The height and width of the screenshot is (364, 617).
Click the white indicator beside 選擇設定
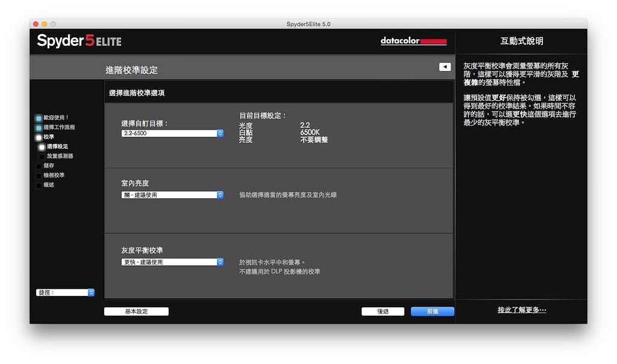[42, 147]
